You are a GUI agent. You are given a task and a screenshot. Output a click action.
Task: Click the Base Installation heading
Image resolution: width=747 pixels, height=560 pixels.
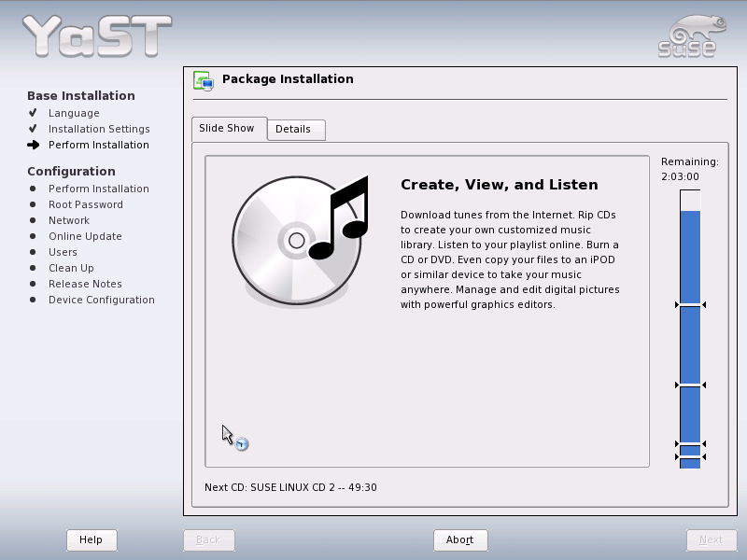point(81,96)
